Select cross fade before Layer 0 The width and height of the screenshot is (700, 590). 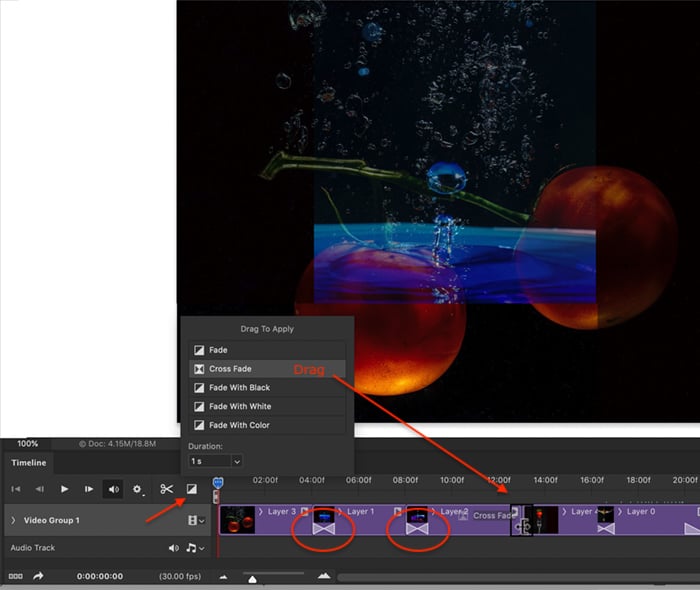606,529
